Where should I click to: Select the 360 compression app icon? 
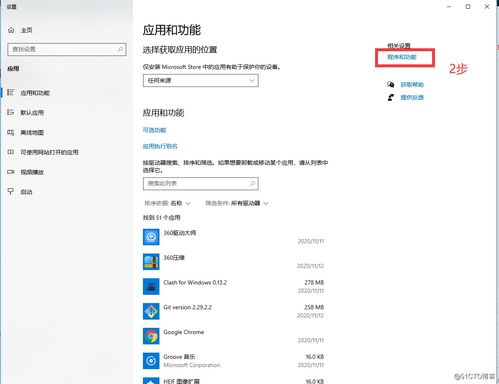[x=151, y=262]
